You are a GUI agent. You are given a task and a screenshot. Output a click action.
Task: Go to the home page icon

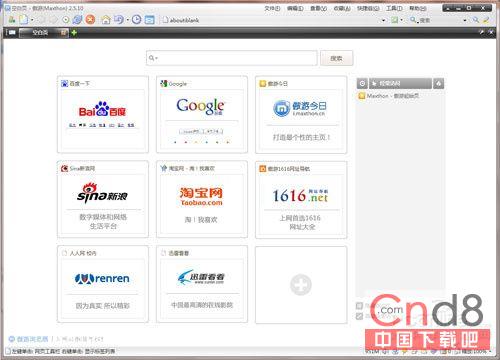click(106, 20)
